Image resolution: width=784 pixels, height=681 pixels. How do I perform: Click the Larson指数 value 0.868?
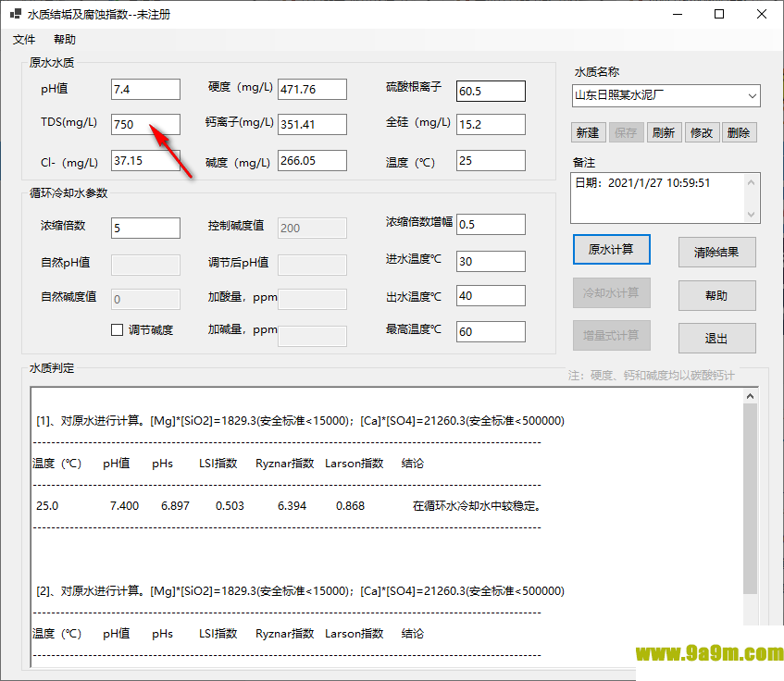tap(350, 506)
